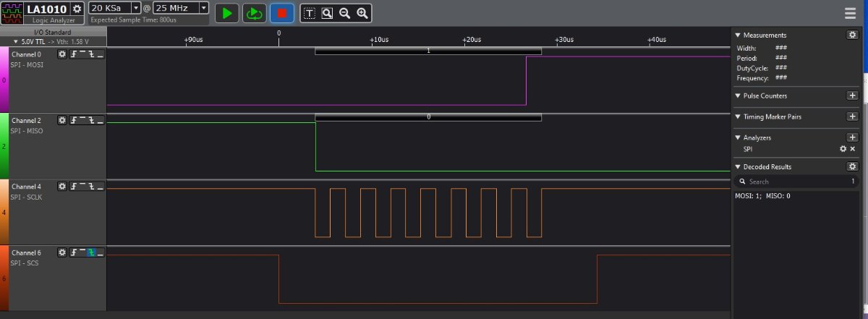Zoom in the waveform view
Screen dimensions: 868x319
point(362,13)
